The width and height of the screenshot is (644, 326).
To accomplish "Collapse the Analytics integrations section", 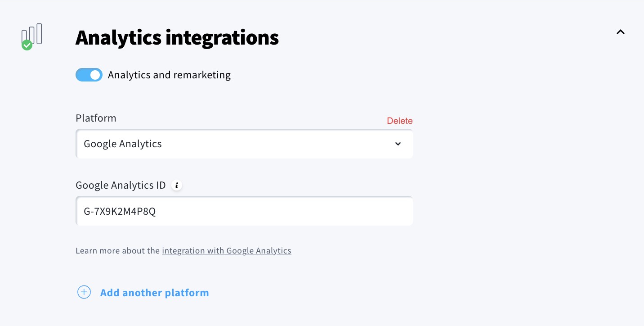I will pyautogui.click(x=621, y=32).
